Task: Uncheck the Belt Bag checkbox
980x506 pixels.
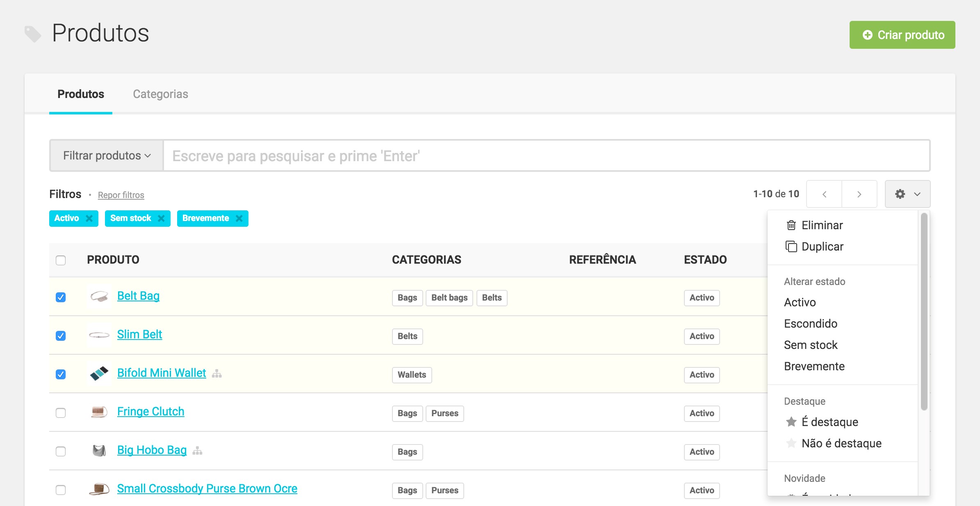Action: pos(61,297)
